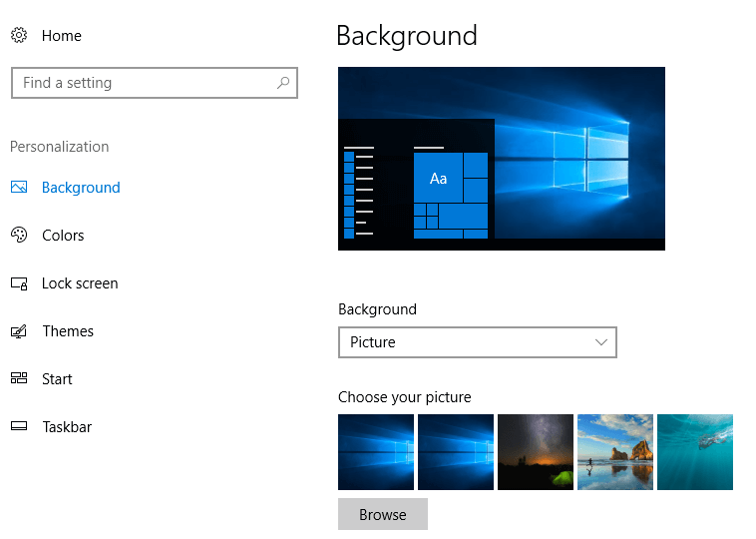This screenshot has width=756, height=539.
Task: Open the 'Lock screen' text label
Action: click(x=80, y=283)
